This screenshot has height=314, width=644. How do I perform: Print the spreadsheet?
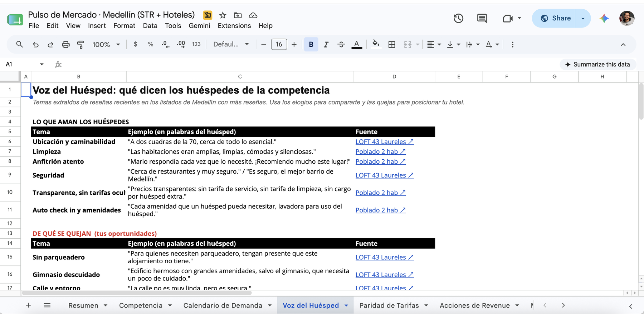pyautogui.click(x=66, y=44)
